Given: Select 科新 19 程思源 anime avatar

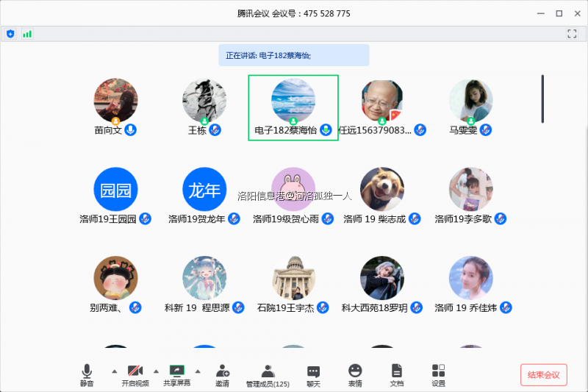Looking at the screenshot, I should 204,278.
